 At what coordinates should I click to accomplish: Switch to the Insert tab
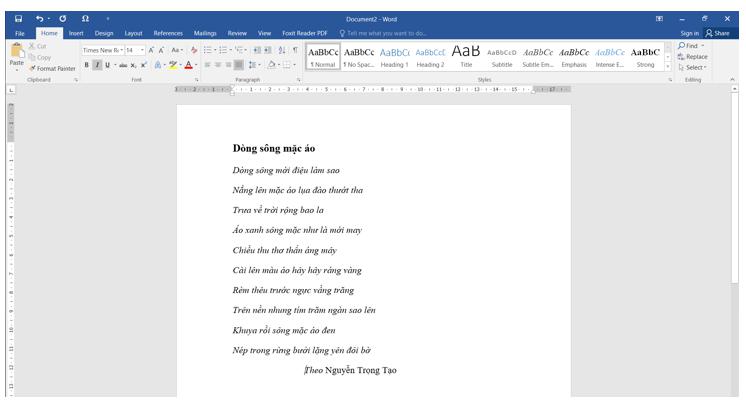click(76, 33)
